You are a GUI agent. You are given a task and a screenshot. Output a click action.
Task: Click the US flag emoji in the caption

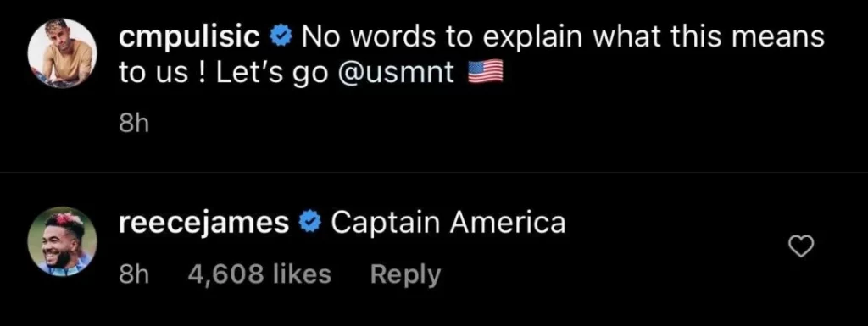pyautogui.click(x=486, y=73)
